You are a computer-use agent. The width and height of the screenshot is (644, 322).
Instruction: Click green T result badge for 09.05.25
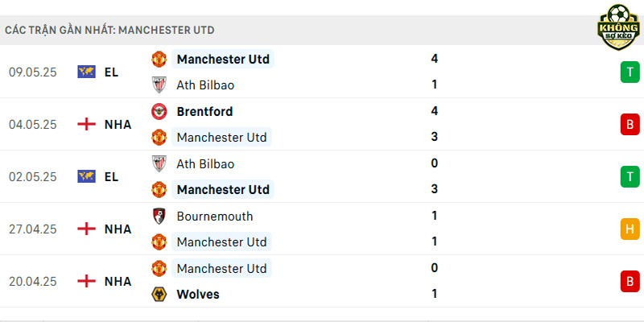click(630, 72)
